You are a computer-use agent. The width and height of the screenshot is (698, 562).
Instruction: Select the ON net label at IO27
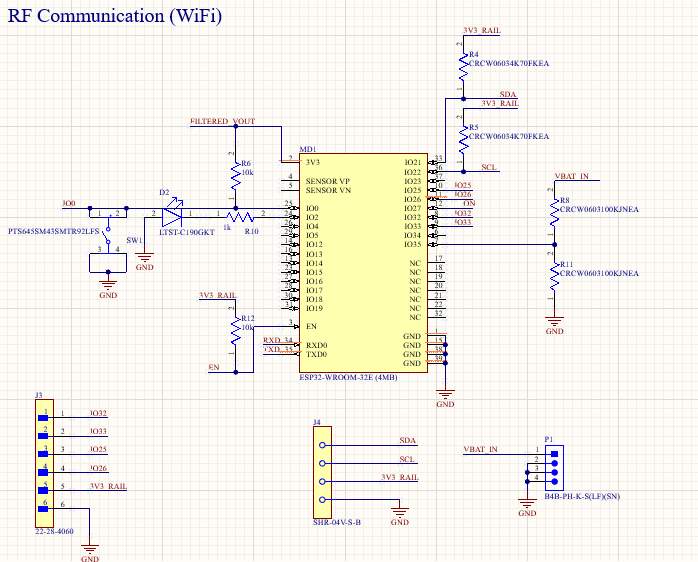click(469, 204)
